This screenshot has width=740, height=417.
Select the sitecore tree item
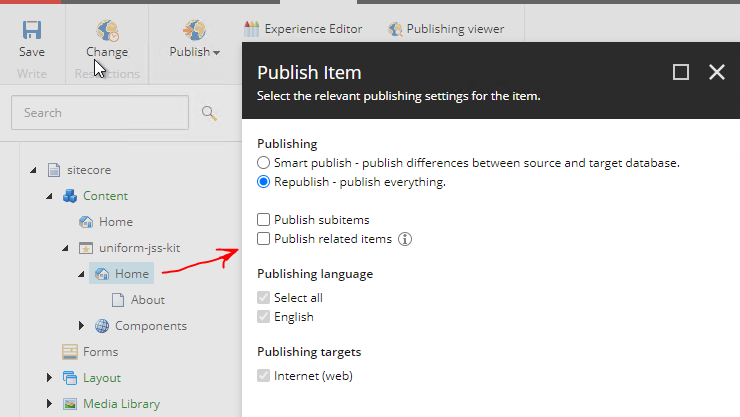point(89,170)
